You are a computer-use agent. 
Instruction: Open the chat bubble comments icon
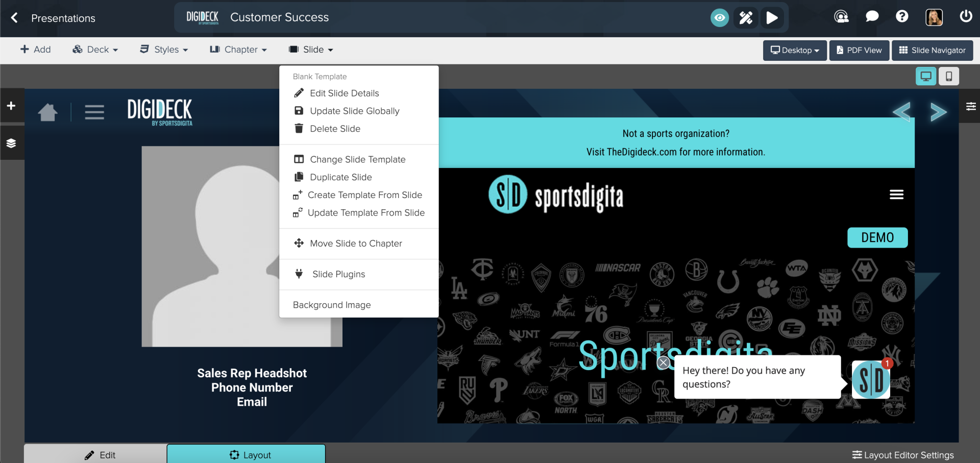pos(872,17)
